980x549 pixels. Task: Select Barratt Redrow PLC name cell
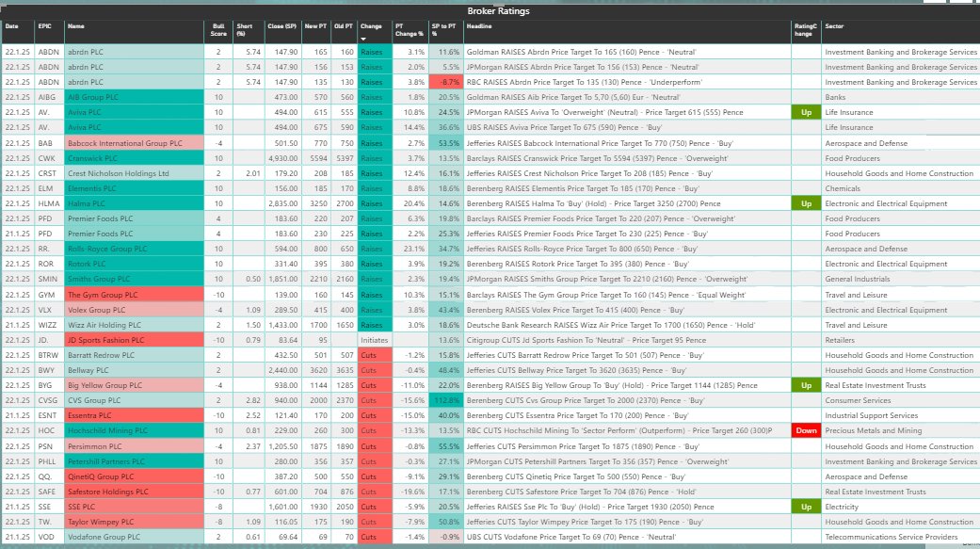[134, 355]
